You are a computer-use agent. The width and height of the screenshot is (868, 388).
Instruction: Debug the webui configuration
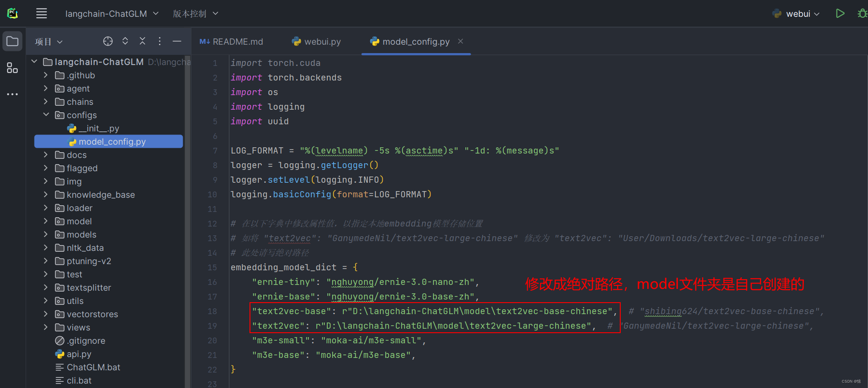point(862,13)
